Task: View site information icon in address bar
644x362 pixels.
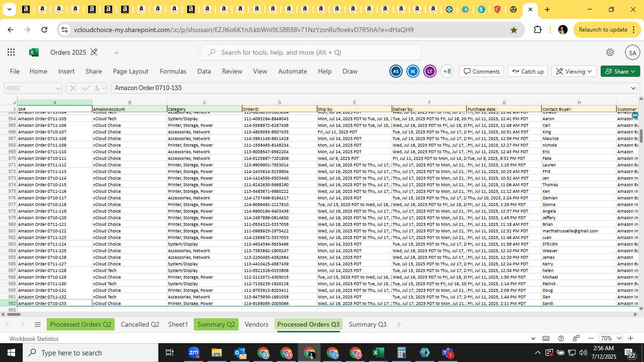Action: tap(65, 30)
